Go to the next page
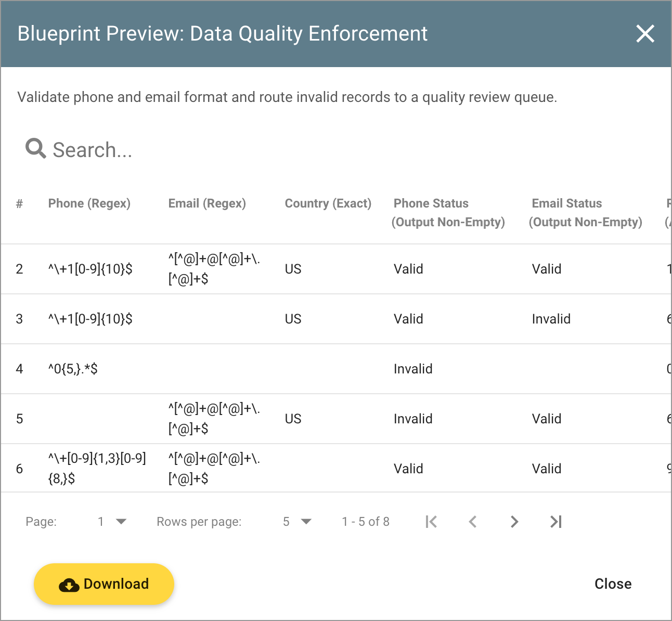The height and width of the screenshot is (621, 672). pos(514,522)
